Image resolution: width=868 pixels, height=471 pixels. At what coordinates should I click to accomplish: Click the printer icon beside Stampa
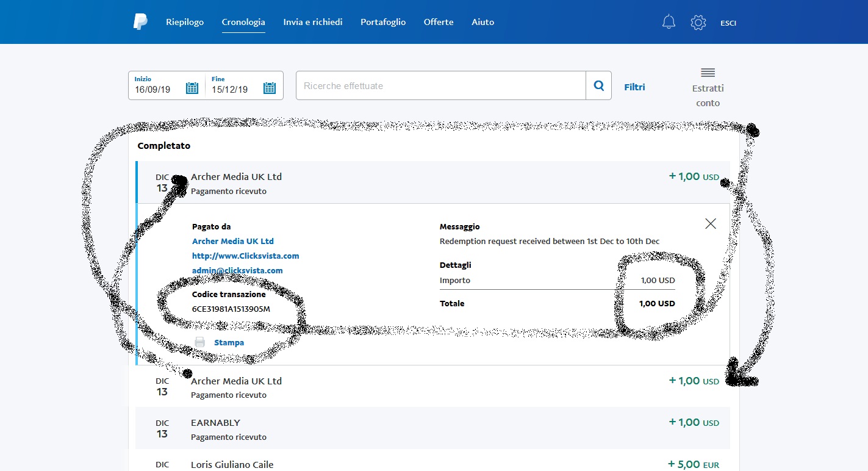pos(199,342)
